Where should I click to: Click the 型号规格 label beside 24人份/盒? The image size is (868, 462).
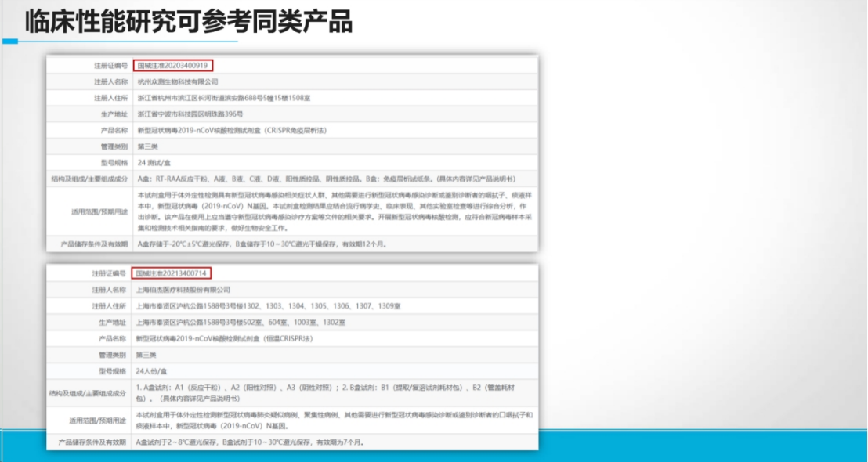pos(113,371)
